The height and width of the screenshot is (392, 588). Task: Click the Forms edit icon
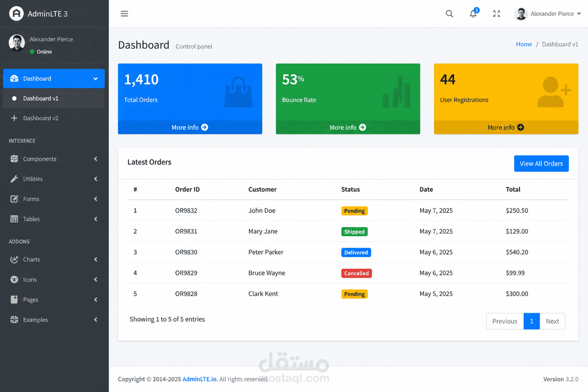coord(14,199)
